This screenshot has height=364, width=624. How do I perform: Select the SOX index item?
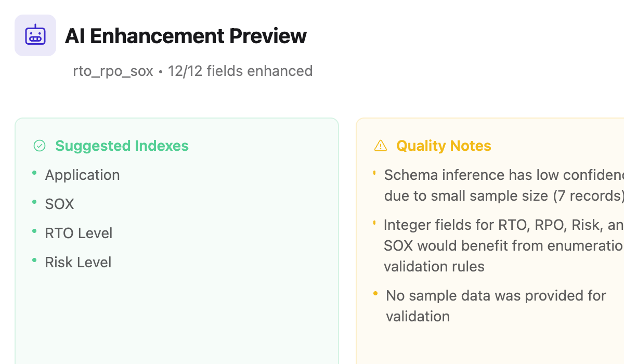click(x=59, y=204)
